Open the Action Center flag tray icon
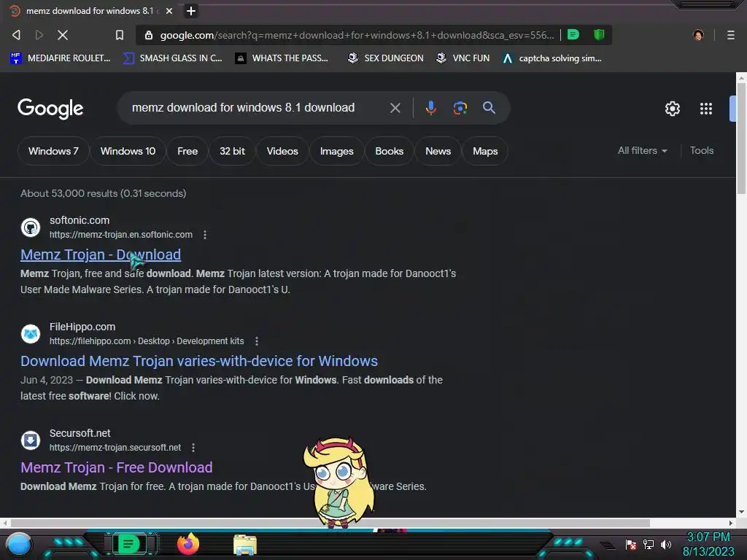Image resolution: width=747 pixels, height=560 pixels. pos(631,544)
